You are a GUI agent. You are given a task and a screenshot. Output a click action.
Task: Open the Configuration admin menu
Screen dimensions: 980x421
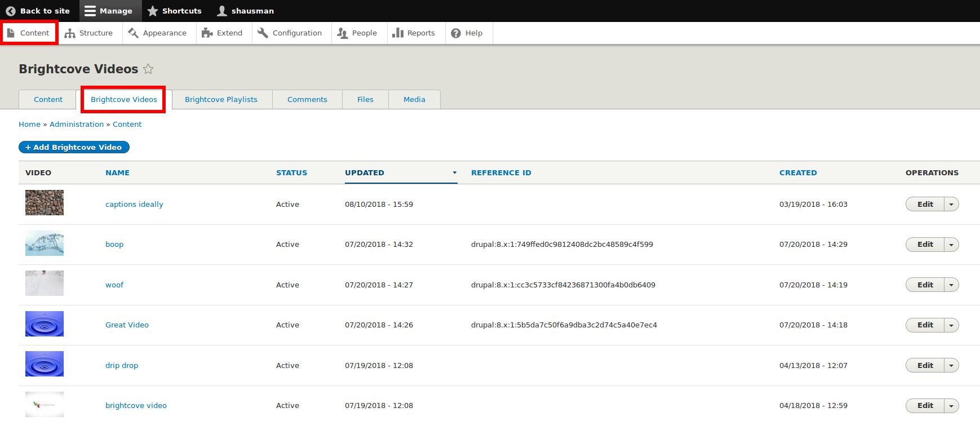click(290, 33)
